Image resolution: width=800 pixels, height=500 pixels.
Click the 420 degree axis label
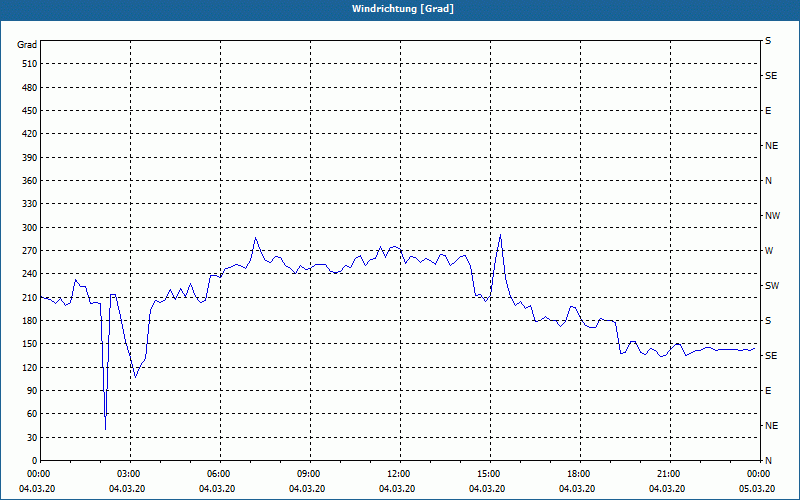30,134
